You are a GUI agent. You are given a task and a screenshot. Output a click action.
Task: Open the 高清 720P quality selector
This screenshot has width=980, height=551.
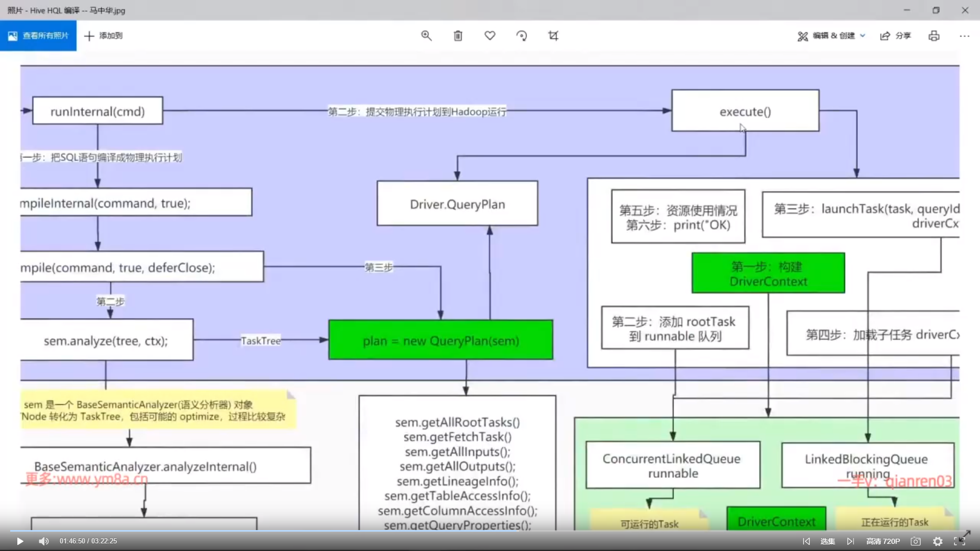tap(883, 541)
